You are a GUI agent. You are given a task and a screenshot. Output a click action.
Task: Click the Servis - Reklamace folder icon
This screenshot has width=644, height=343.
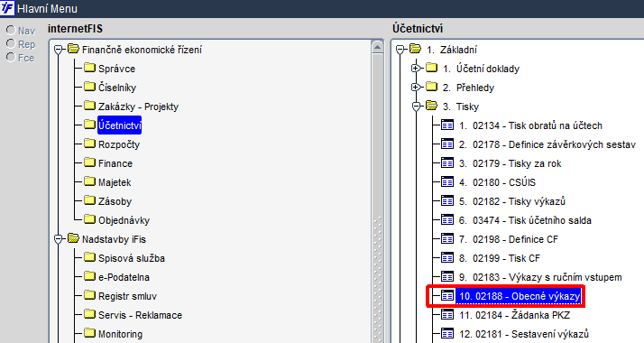coord(90,314)
